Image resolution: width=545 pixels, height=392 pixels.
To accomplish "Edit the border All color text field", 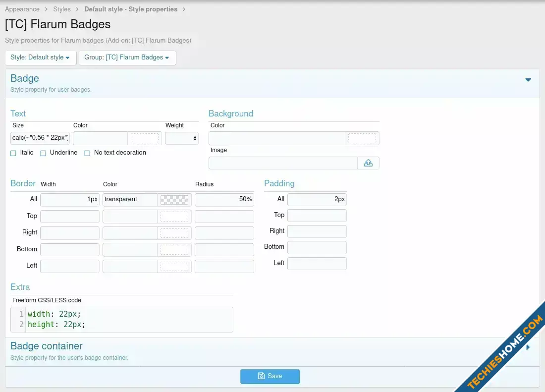I will (130, 200).
